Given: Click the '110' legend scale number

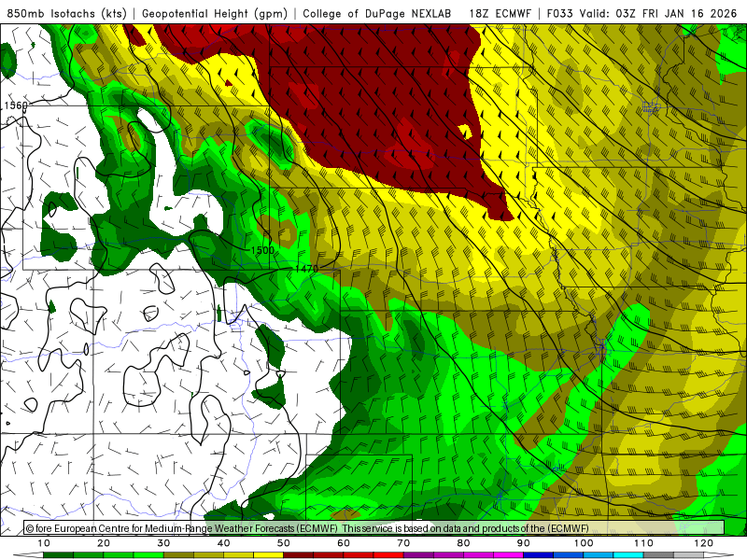Looking at the screenshot, I should point(643,543).
